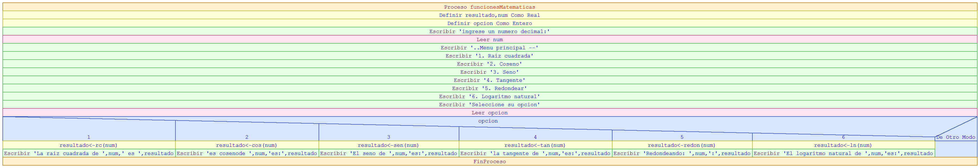Select the 'Leer num' block
The image size is (980, 168).
click(490, 40)
